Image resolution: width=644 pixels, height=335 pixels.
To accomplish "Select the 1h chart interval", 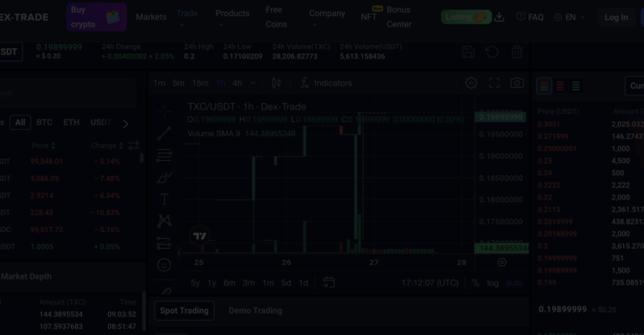I will coord(221,83).
